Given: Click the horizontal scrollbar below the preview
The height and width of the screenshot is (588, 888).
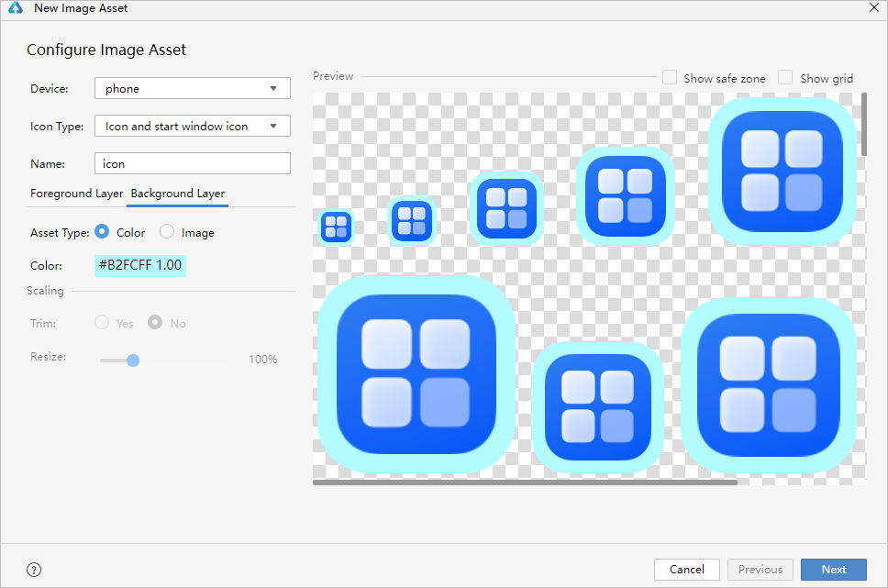Looking at the screenshot, I should click(525, 482).
